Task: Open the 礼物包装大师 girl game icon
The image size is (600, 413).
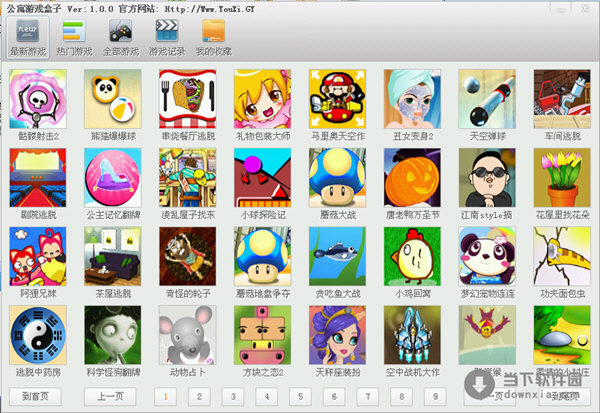Action: (x=262, y=99)
